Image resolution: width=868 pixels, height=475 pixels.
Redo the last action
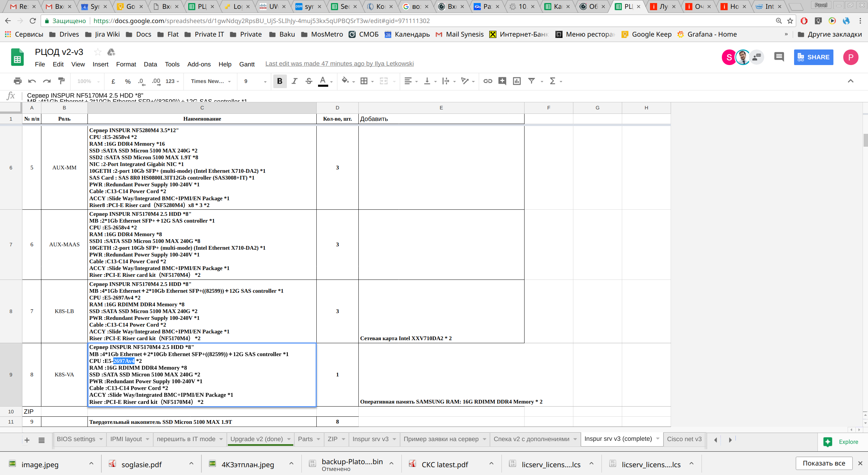point(47,81)
